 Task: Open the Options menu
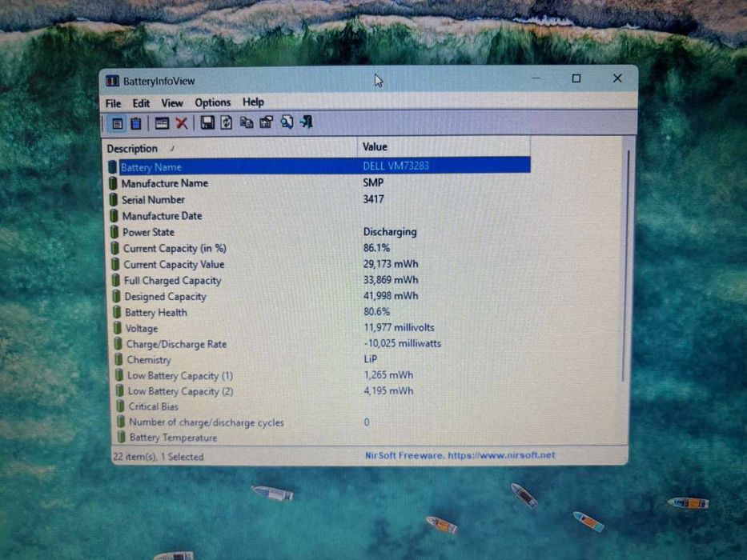pyautogui.click(x=212, y=102)
